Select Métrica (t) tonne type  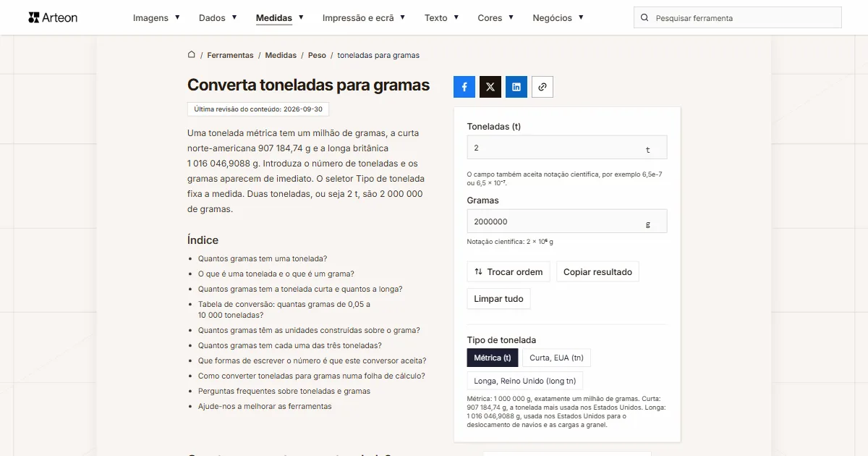[x=493, y=358]
